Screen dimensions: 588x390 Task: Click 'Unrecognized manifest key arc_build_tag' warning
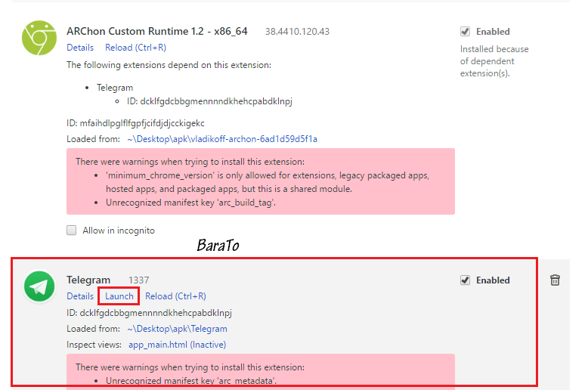pos(190,203)
